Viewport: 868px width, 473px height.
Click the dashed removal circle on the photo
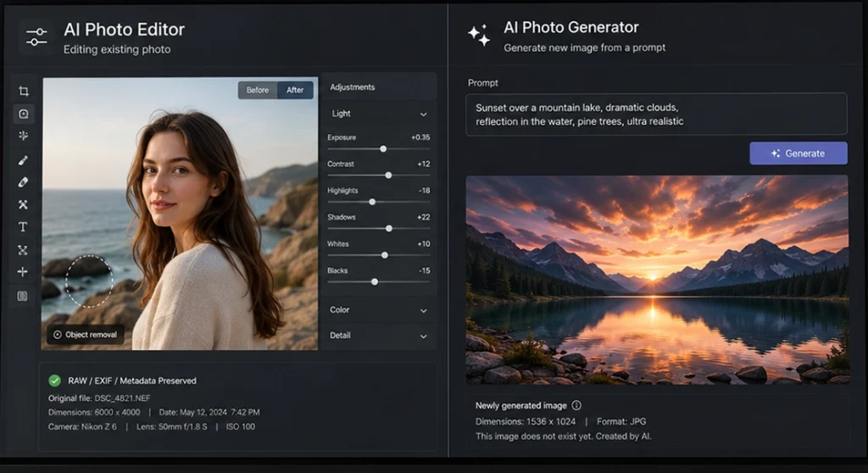coord(89,281)
